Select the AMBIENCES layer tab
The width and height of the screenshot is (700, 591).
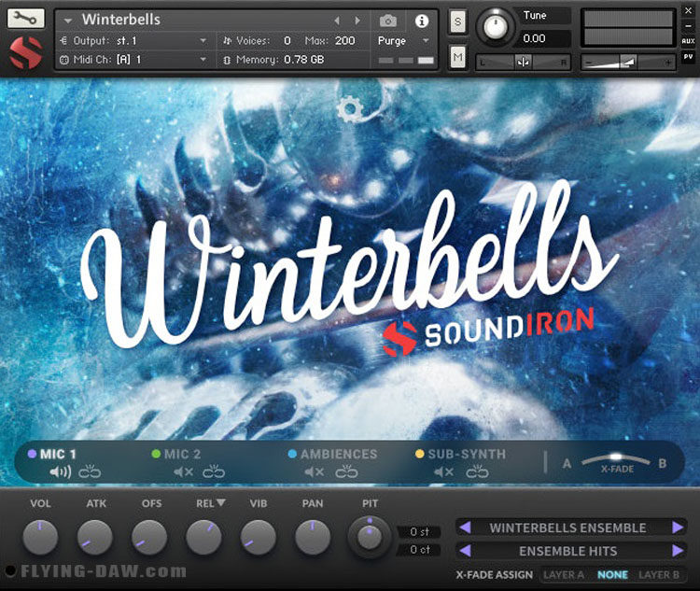(x=339, y=455)
